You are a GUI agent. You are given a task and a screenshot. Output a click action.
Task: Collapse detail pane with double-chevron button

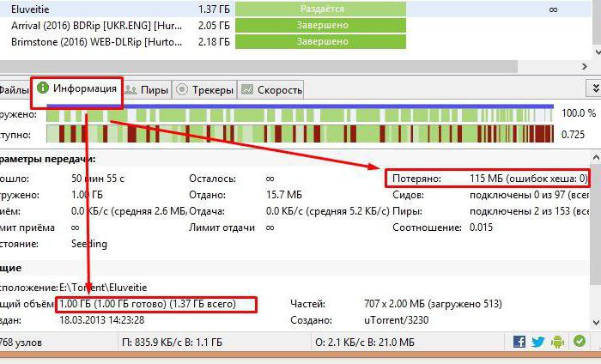click(595, 88)
